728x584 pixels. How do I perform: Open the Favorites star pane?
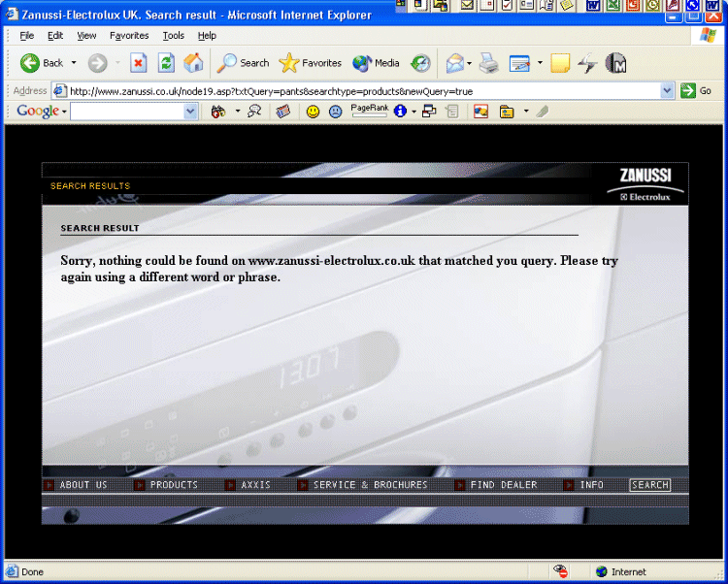click(310, 63)
